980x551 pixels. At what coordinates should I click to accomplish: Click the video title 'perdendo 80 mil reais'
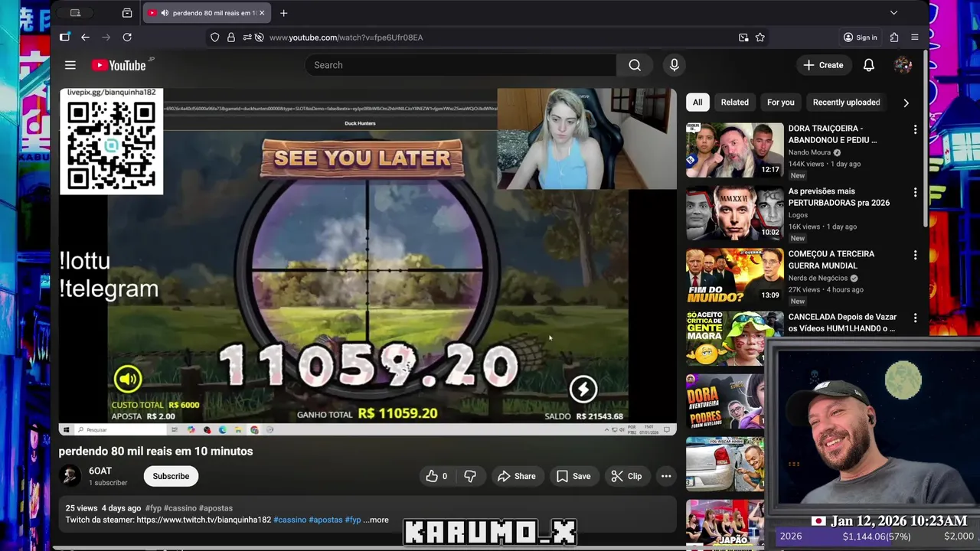(x=155, y=452)
